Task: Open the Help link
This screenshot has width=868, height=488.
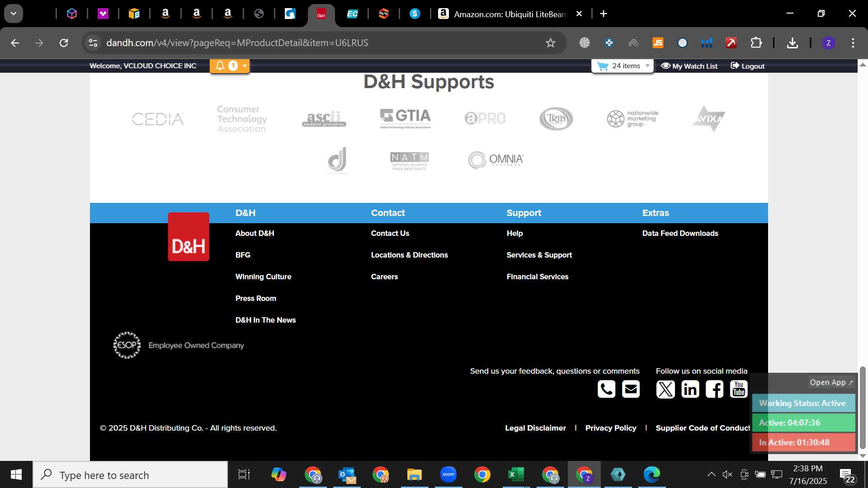Action: coord(514,233)
